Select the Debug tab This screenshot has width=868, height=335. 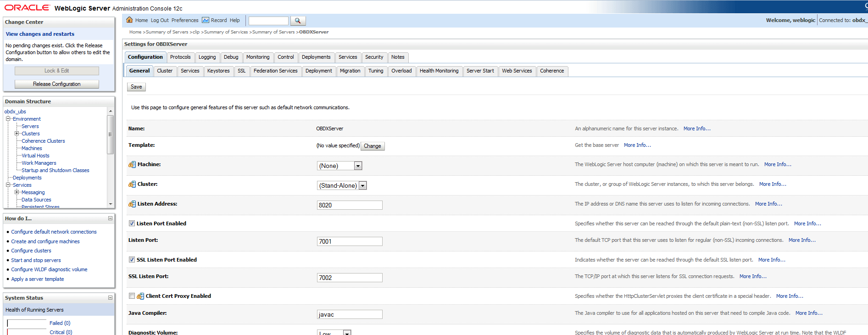tap(231, 57)
